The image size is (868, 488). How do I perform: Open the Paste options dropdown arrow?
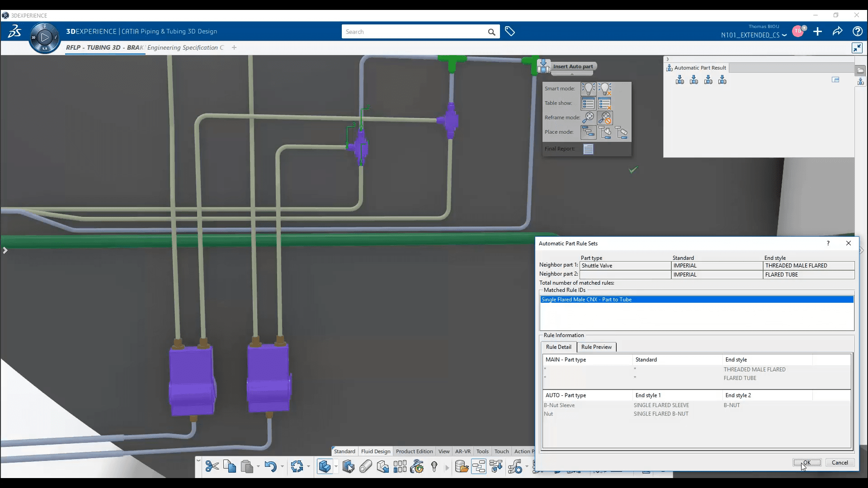pyautogui.click(x=258, y=466)
